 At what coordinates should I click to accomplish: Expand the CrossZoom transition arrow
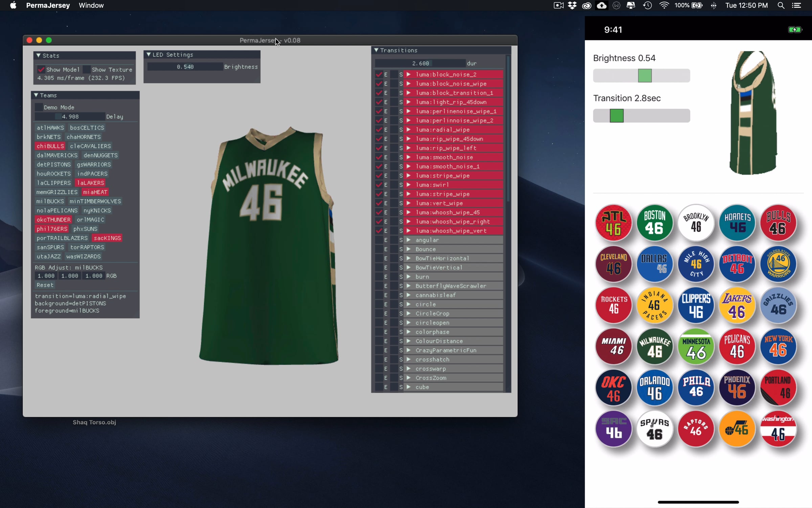408,378
